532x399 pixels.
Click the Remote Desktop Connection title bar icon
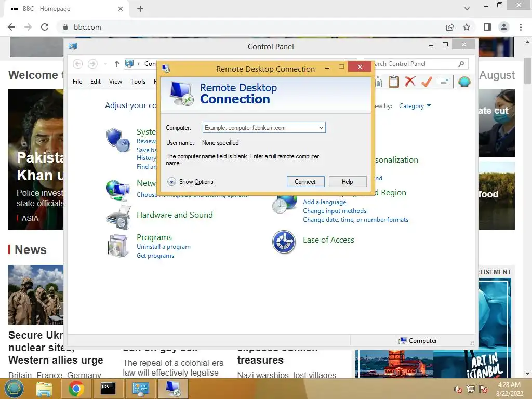click(166, 69)
